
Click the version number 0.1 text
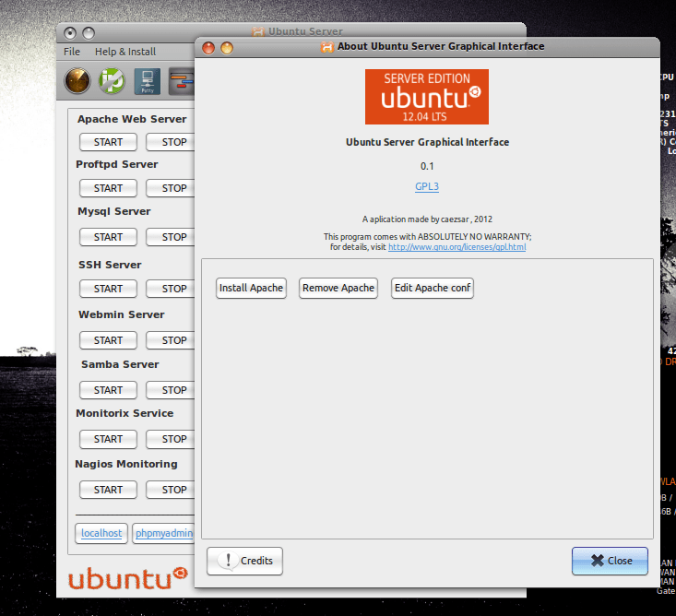pyautogui.click(x=427, y=166)
